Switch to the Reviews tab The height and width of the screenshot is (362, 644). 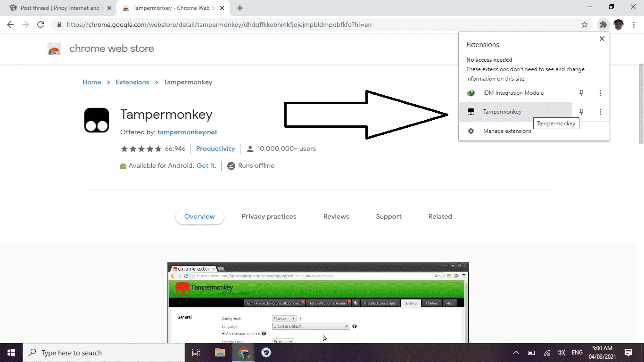(x=336, y=217)
